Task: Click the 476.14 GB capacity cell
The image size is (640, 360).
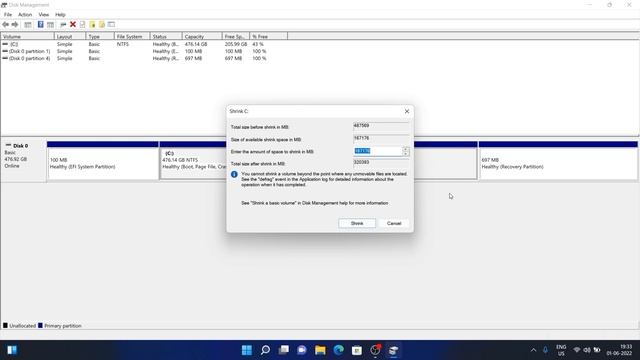Action: click(x=196, y=44)
